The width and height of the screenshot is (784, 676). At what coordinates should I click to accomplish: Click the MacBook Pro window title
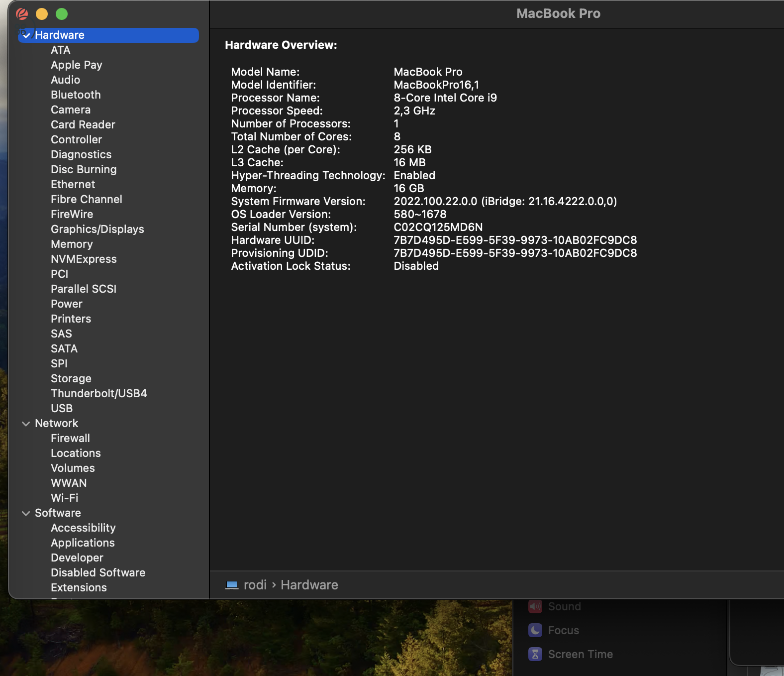[558, 13]
